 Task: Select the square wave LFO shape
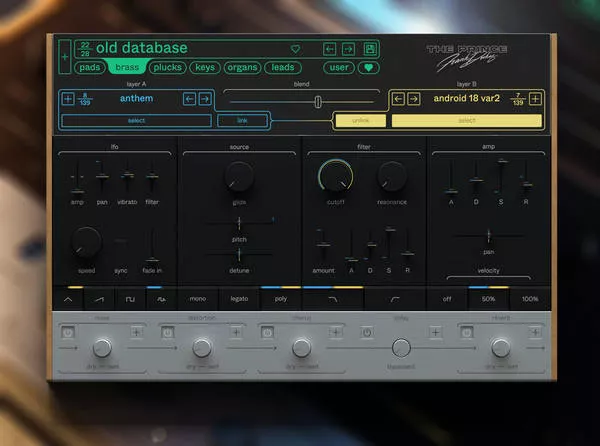coord(130,299)
